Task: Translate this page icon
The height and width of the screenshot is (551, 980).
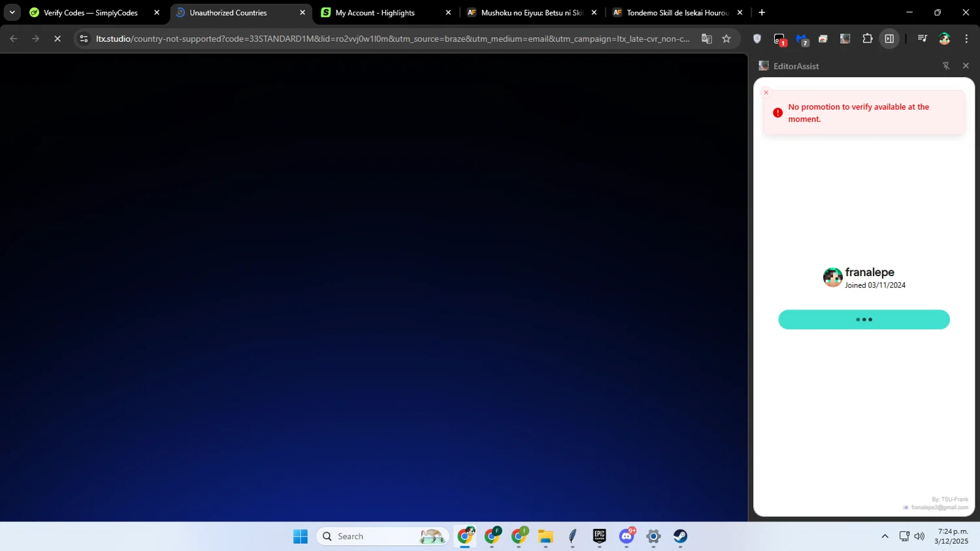Action: click(x=706, y=39)
